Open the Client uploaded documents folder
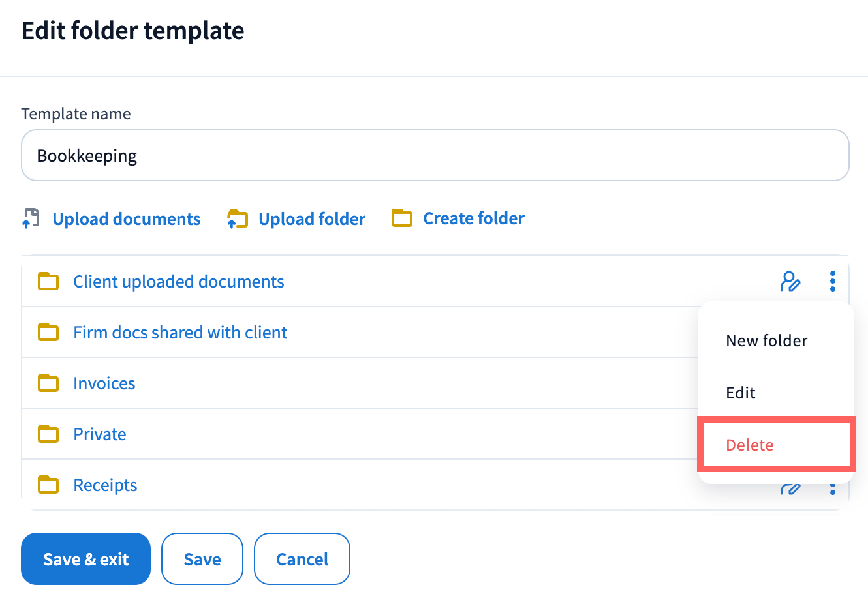Screen dimensions: 868x600 click(178, 282)
